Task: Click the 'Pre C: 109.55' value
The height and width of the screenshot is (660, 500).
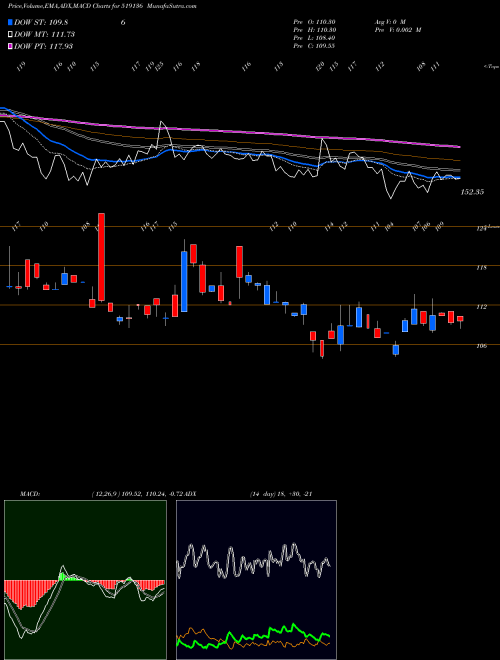Action: [314, 46]
